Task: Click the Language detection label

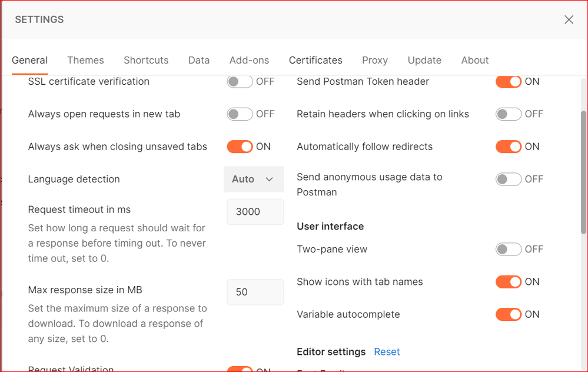Action: coord(74,180)
